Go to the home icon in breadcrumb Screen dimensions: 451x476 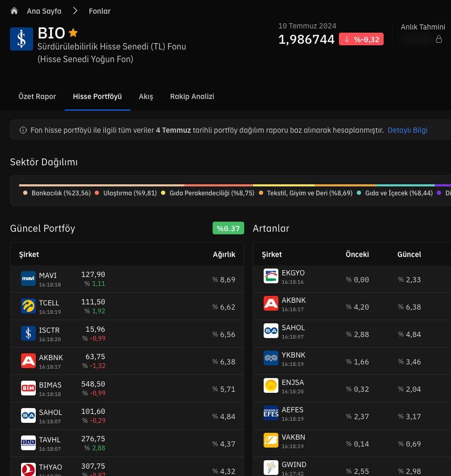point(14,11)
